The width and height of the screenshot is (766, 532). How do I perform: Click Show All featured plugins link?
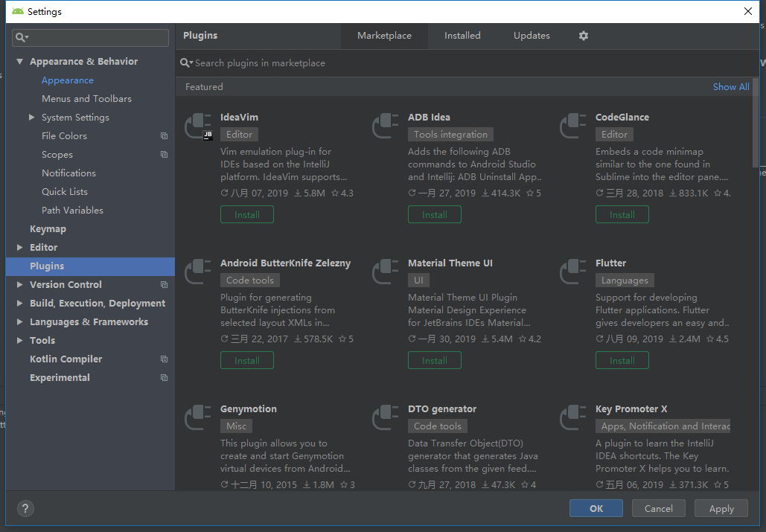click(731, 87)
